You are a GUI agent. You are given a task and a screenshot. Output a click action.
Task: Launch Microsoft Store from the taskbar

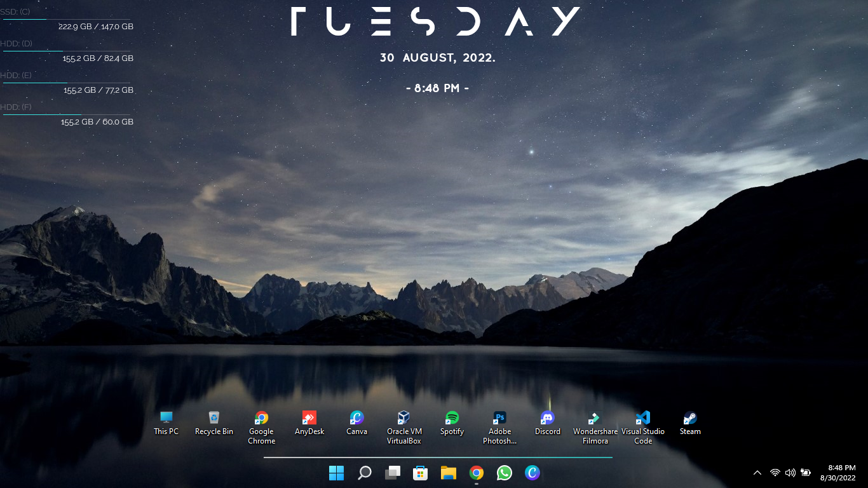[420, 473]
